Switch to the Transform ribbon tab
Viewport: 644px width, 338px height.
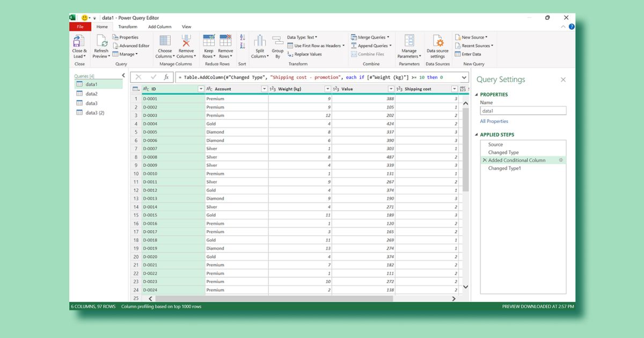(128, 27)
